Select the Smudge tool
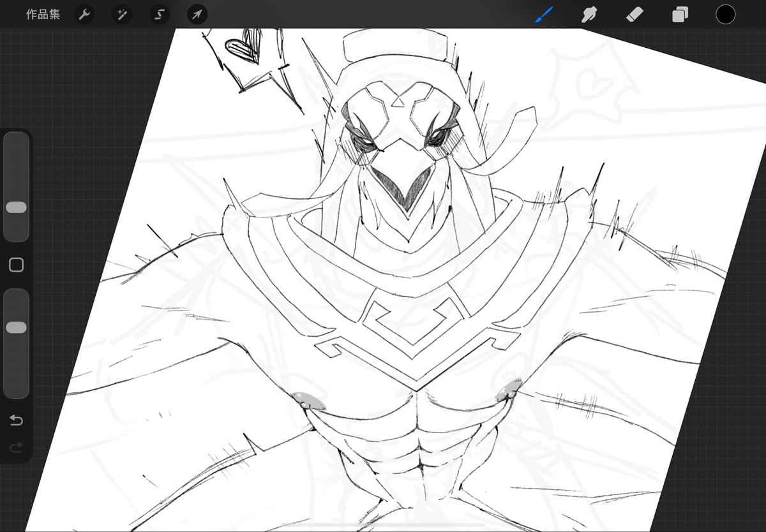 coord(589,15)
